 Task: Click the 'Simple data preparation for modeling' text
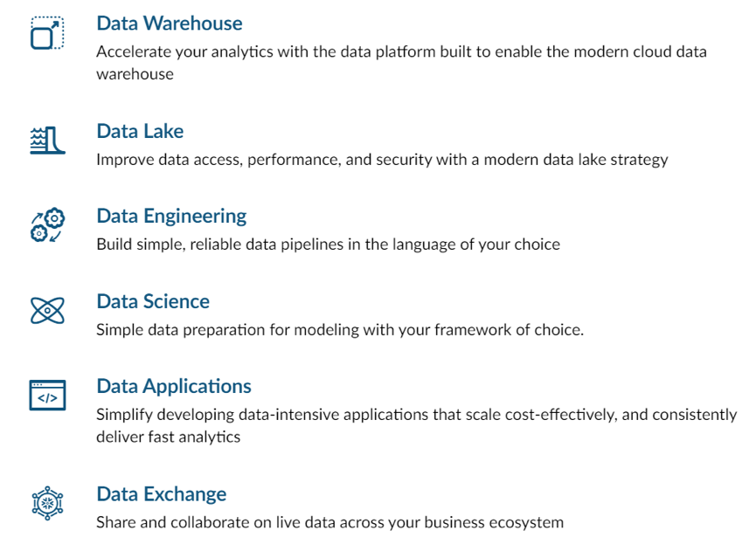pos(340,329)
